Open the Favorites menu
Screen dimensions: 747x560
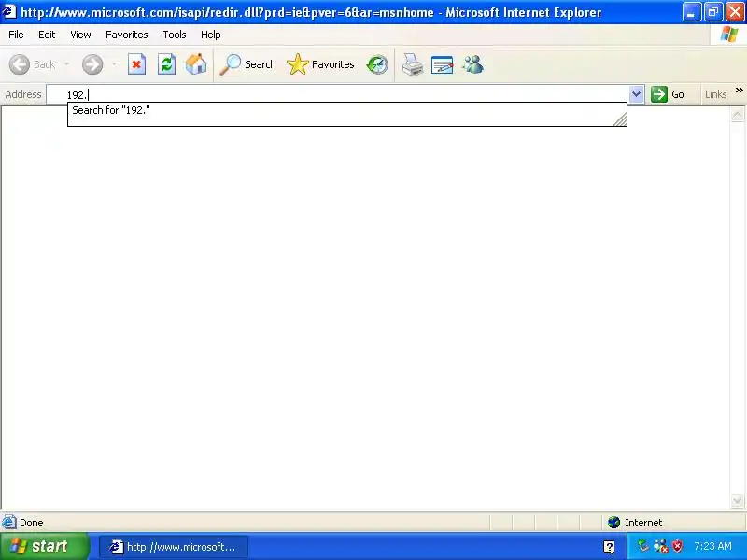click(x=127, y=35)
